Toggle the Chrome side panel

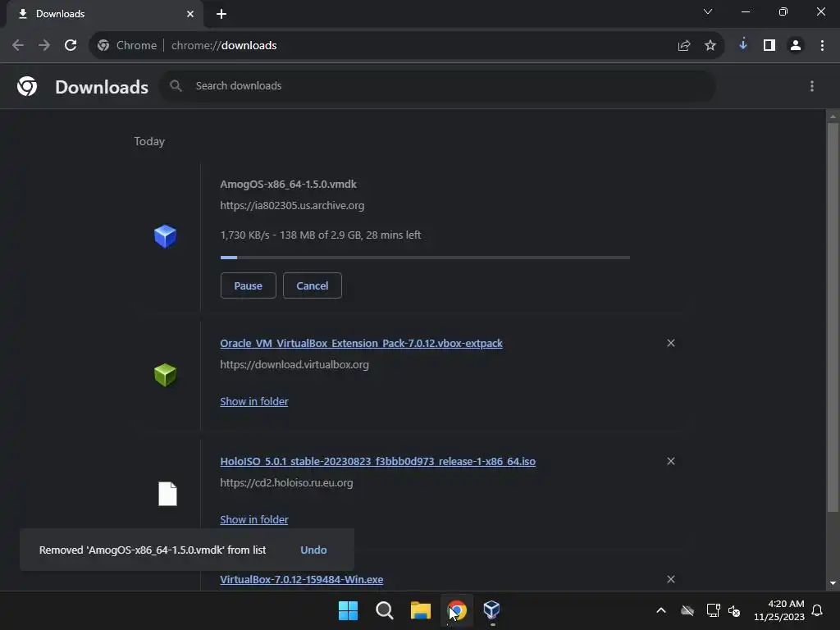point(769,45)
